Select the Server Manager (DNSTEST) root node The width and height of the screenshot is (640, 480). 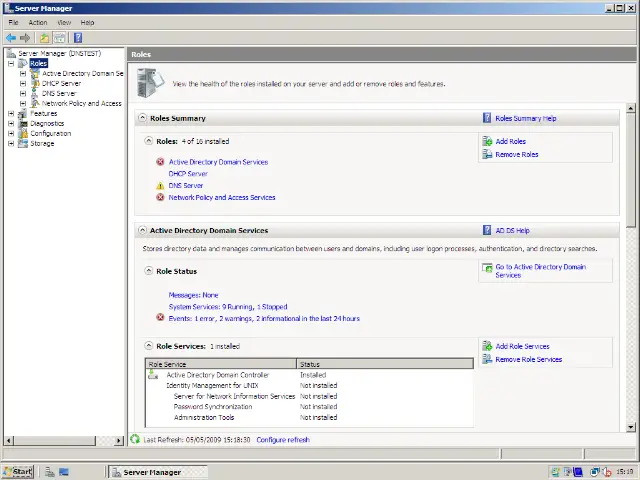click(60, 53)
